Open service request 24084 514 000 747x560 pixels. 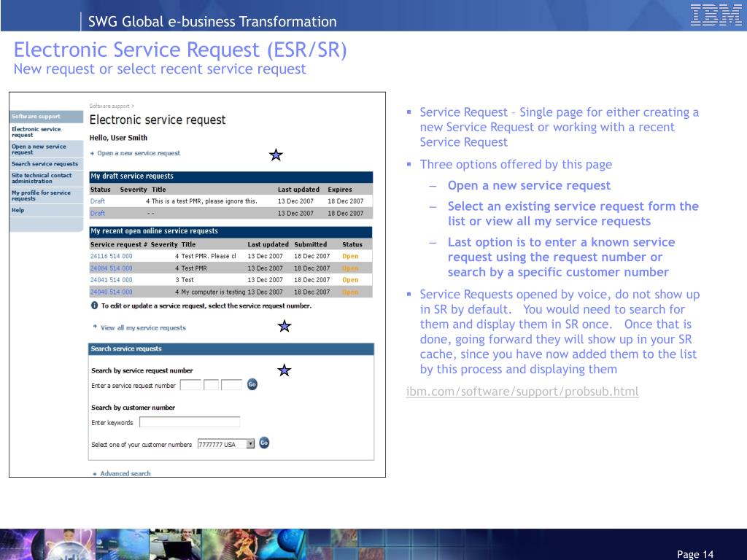111,268
